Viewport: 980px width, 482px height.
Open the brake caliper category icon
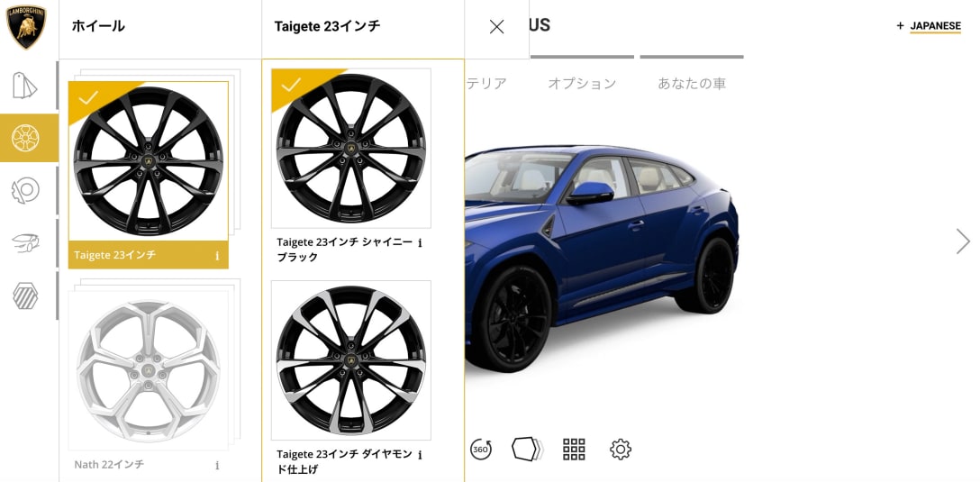click(25, 191)
